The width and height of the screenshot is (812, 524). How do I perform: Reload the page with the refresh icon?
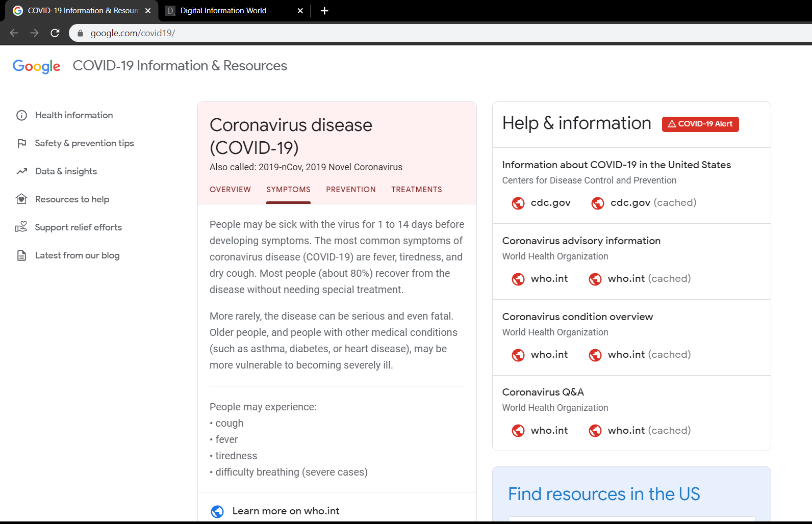[x=55, y=33]
